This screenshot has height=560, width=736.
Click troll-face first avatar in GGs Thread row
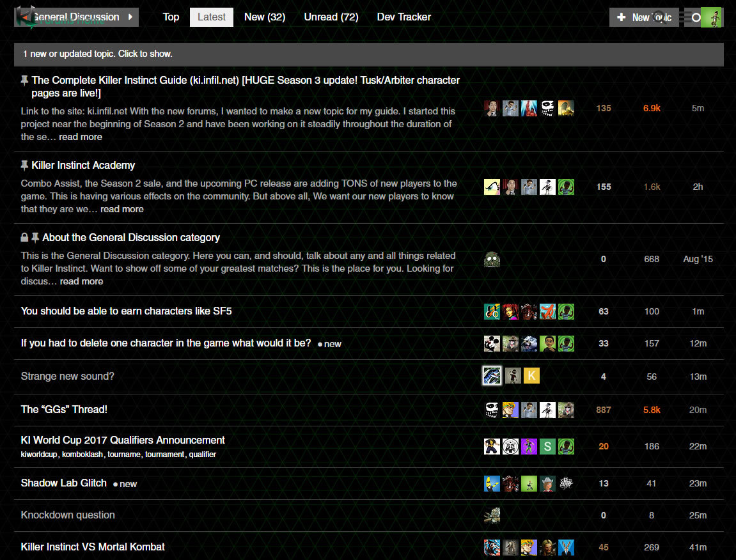click(492, 410)
